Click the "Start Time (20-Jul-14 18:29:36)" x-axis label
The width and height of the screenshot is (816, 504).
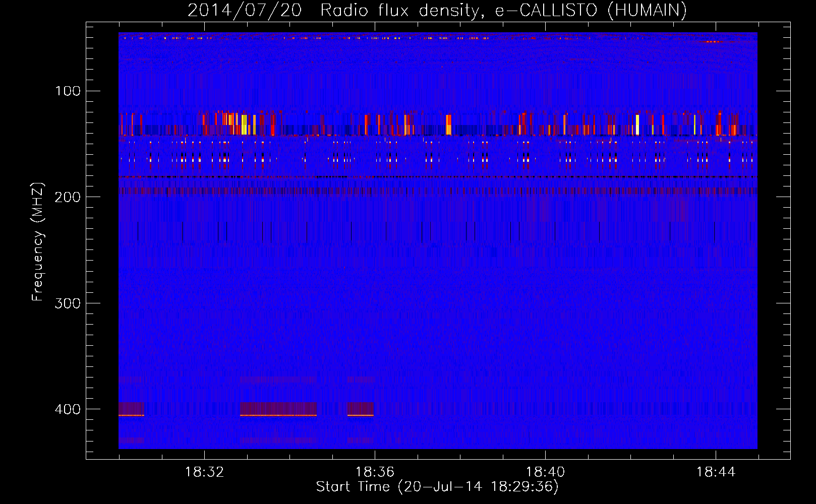pyautogui.click(x=437, y=487)
